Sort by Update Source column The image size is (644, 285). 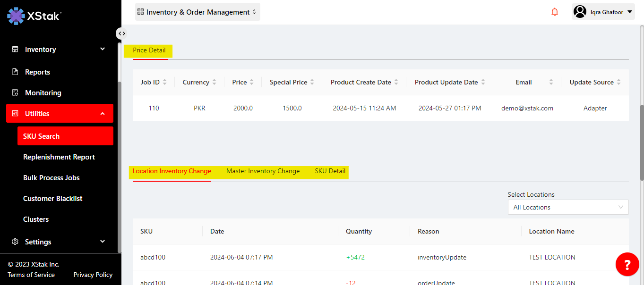click(618, 82)
